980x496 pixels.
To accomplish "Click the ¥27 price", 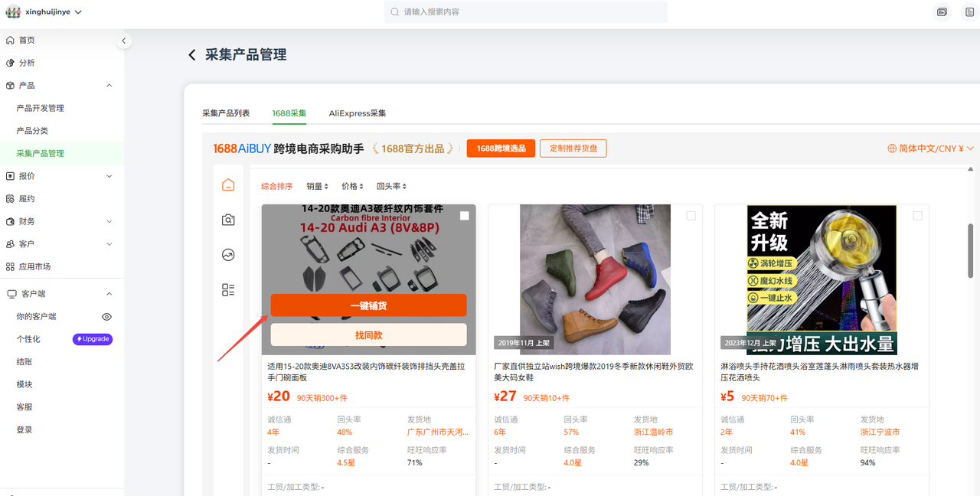I will click(505, 396).
